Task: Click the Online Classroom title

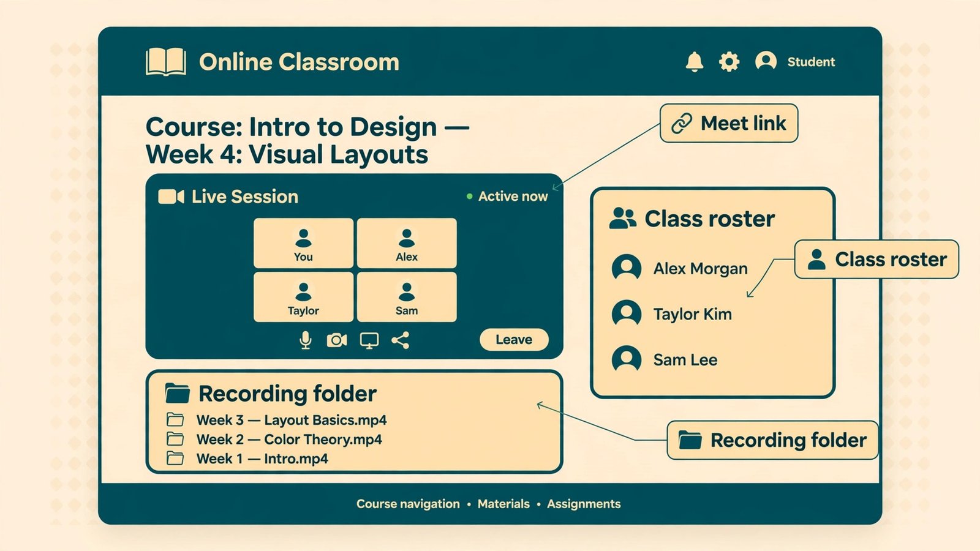Action: coord(299,62)
